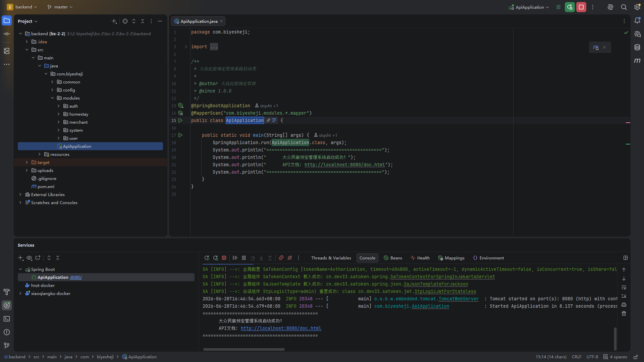The height and width of the screenshot is (362, 644).
Task: Expand the target folder
Action: (x=27, y=162)
